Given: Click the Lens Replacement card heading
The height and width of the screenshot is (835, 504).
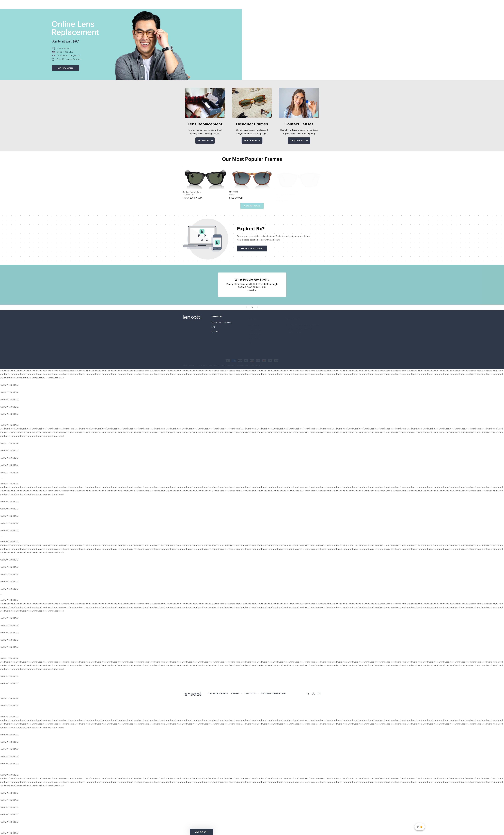Looking at the screenshot, I should (x=205, y=124).
